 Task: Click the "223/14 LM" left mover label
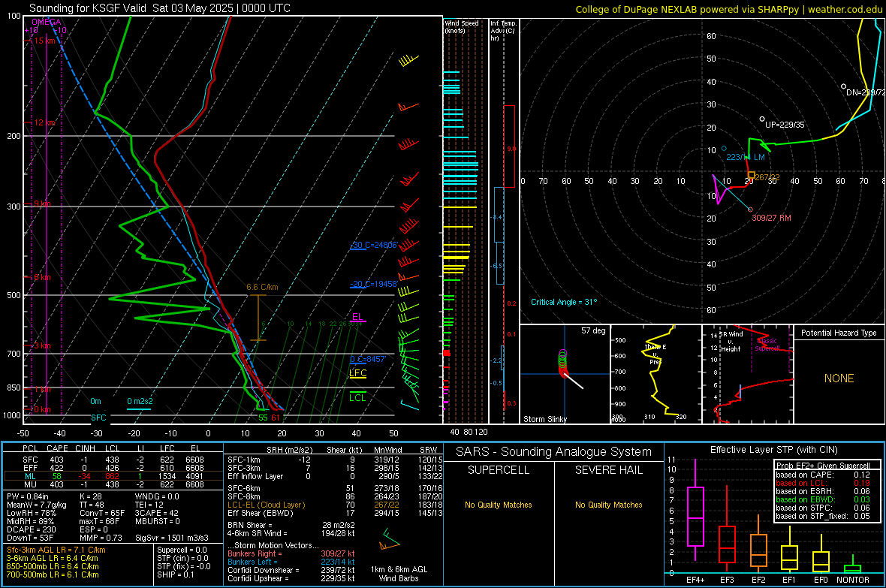pyautogui.click(x=746, y=157)
